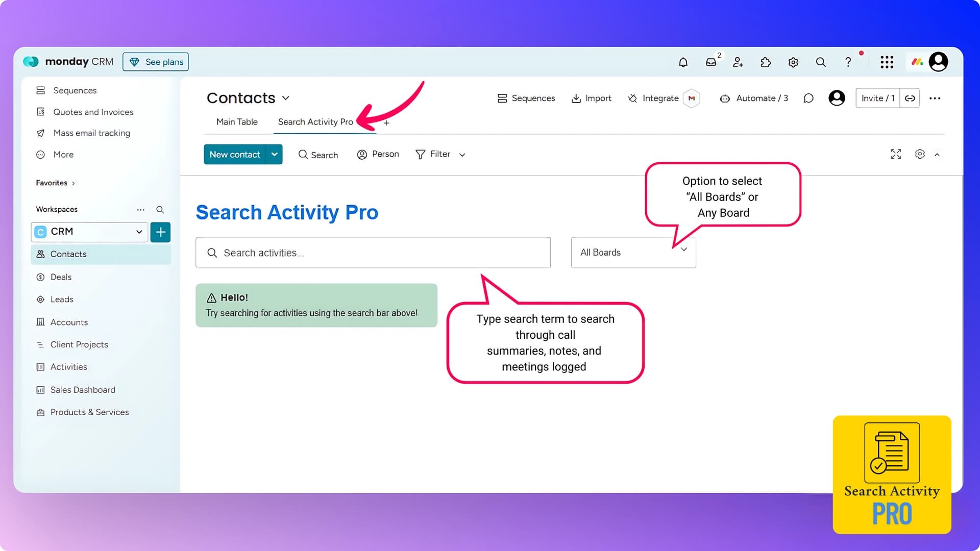
Task: Open New contact dropdown arrow
Action: tap(275, 155)
